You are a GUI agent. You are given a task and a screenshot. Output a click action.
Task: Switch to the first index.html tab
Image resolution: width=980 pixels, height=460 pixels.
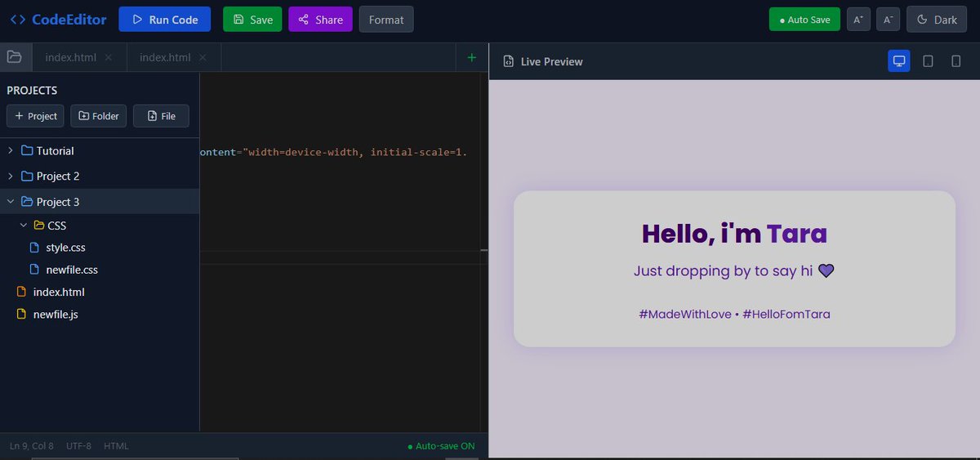(x=71, y=57)
